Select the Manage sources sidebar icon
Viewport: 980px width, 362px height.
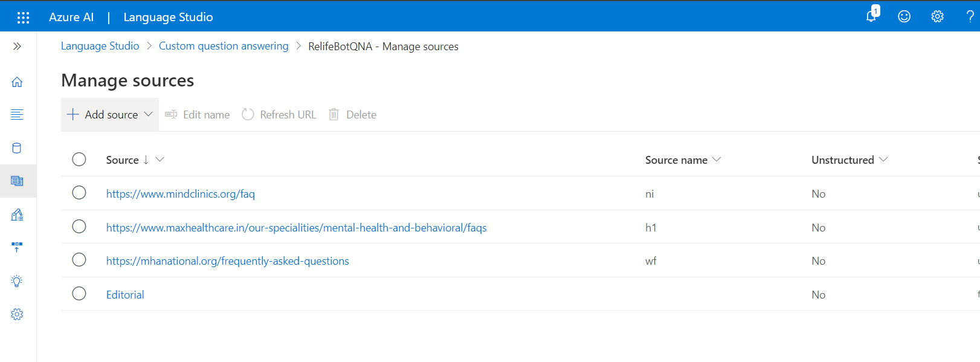pyautogui.click(x=17, y=181)
